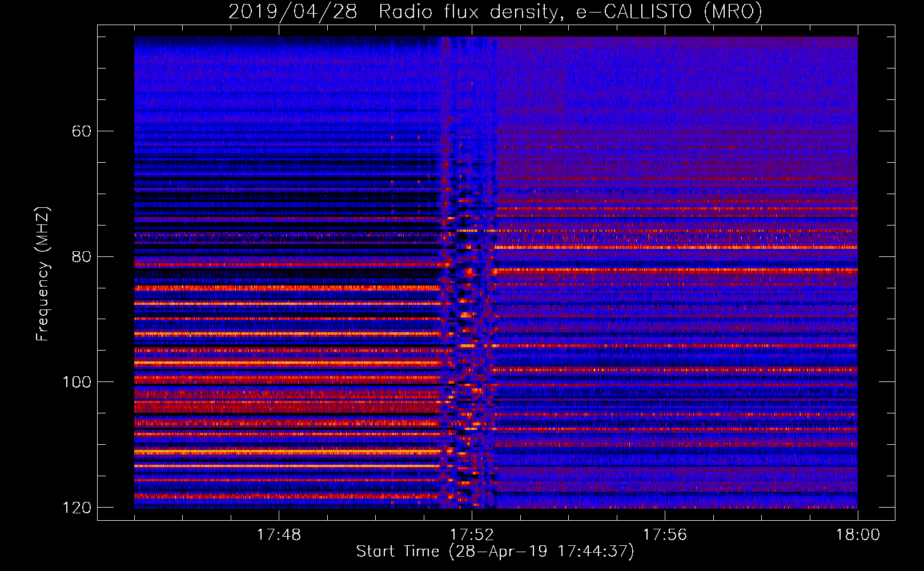Click the 80 frequency tick label
This screenshot has width=924, height=571.
(82, 256)
